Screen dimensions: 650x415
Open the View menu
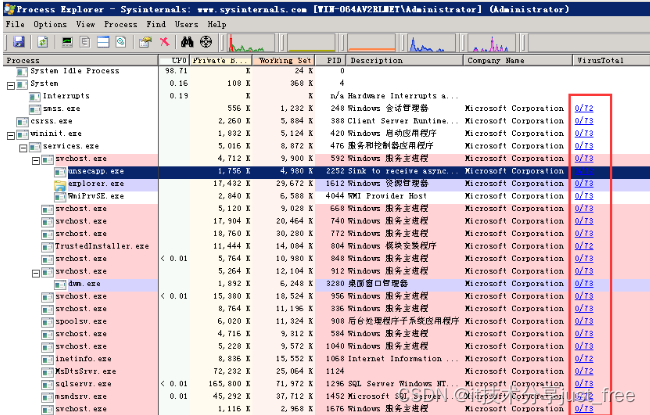pos(85,24)
